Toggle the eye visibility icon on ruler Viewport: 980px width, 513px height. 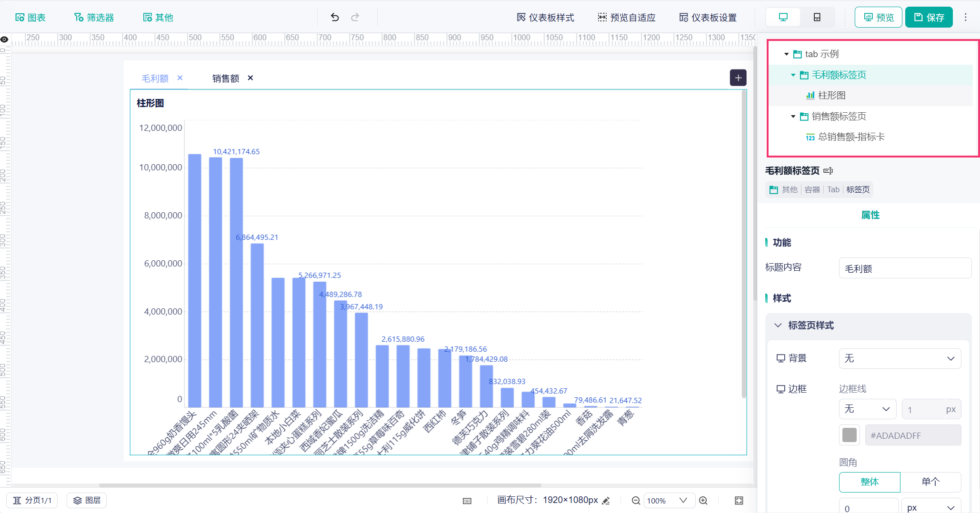coord(5,39)
